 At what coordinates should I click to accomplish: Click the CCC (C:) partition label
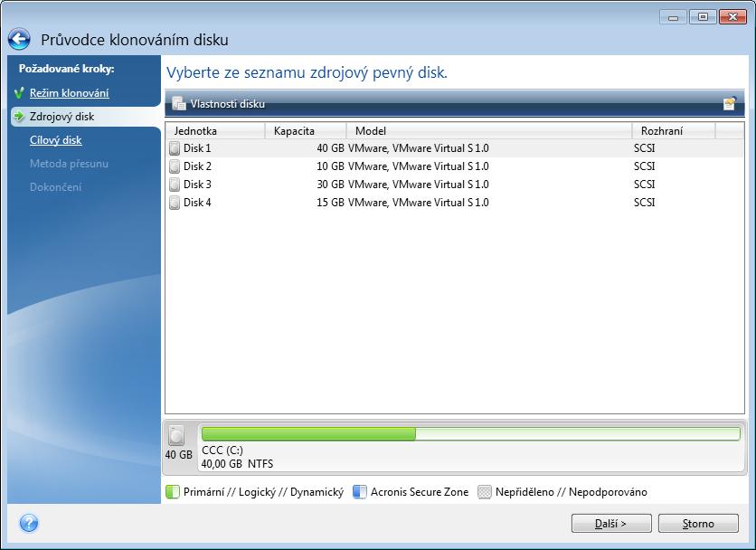coord(222,450)
